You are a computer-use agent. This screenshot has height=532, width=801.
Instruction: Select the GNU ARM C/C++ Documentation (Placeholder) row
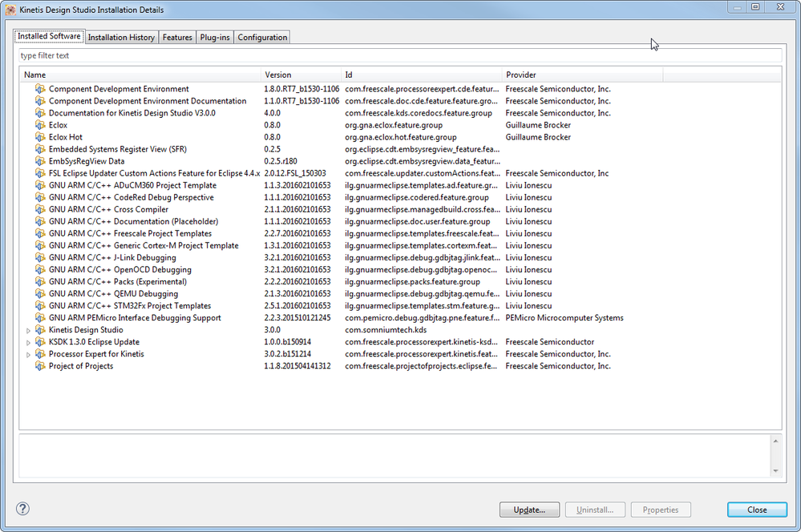point(400,222)
